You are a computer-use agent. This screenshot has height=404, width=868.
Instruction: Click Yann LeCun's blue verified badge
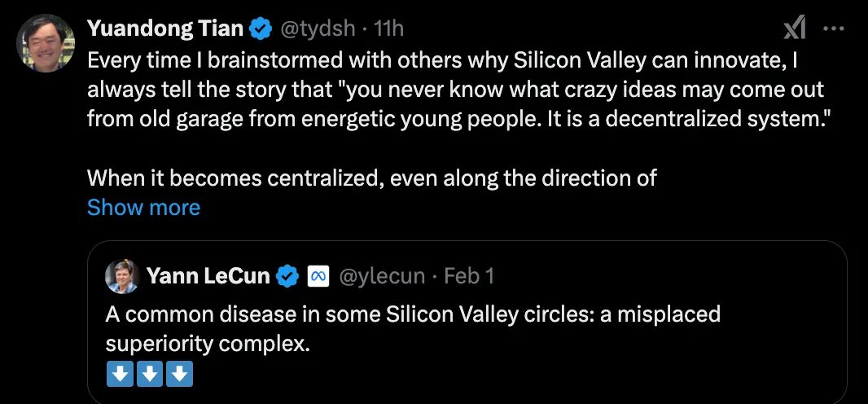tap(287, 277)
